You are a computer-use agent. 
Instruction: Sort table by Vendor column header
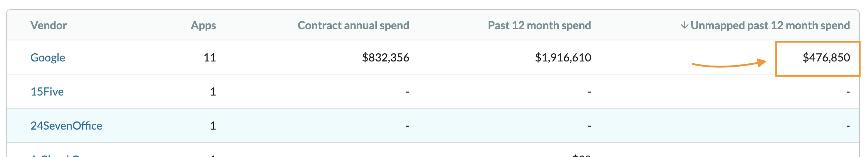tap(49, 25)
